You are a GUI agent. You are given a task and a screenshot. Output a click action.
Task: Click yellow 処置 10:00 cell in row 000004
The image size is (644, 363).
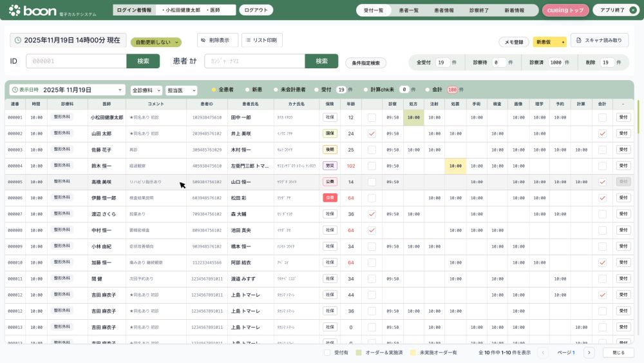point(455,166)
